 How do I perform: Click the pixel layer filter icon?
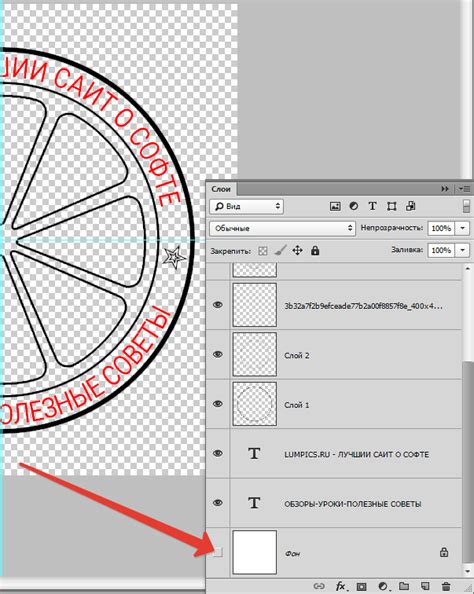[x=335, y=206]
